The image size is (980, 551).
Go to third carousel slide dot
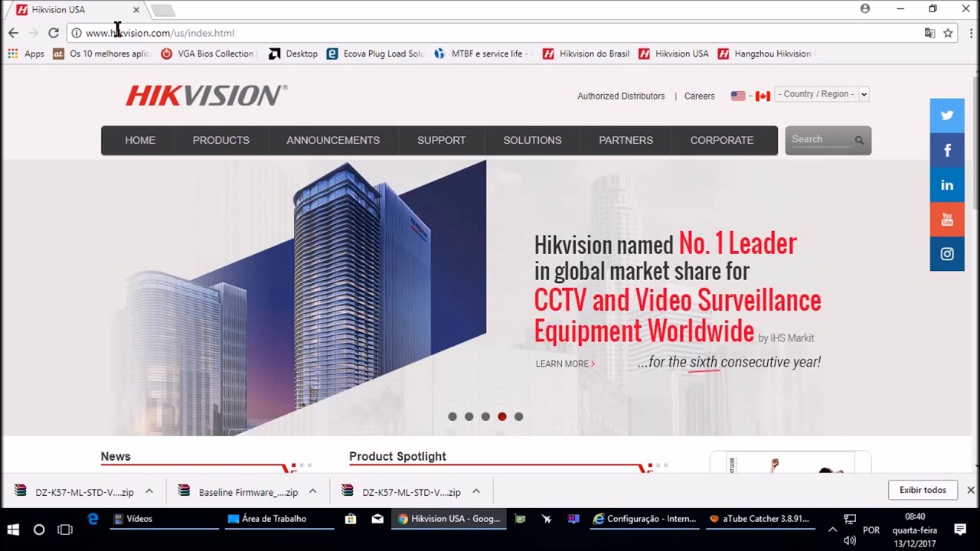click(485, 416)
